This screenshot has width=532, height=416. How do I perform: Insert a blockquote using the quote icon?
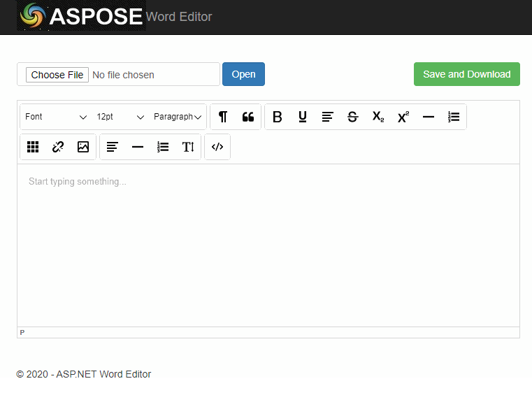248,117
